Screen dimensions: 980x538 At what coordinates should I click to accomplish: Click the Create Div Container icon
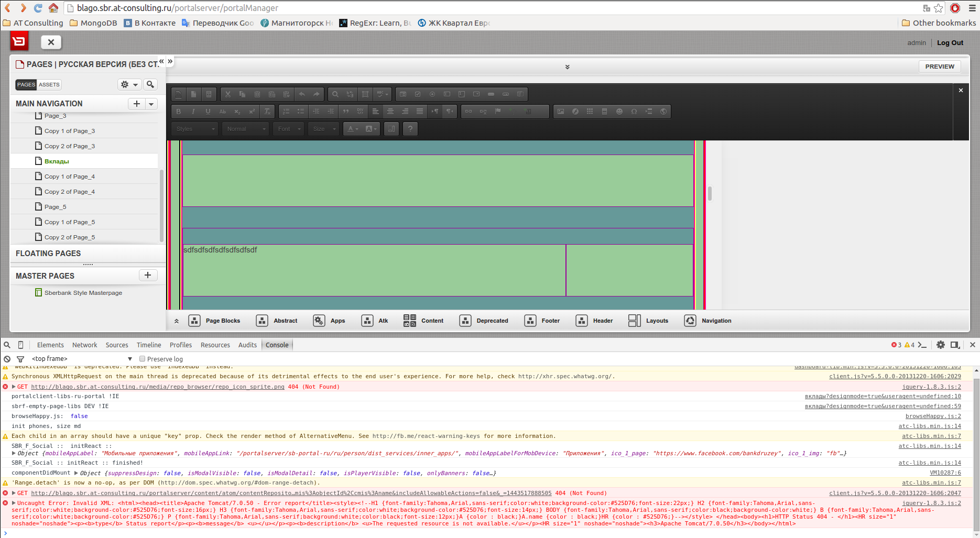(360, 112)
